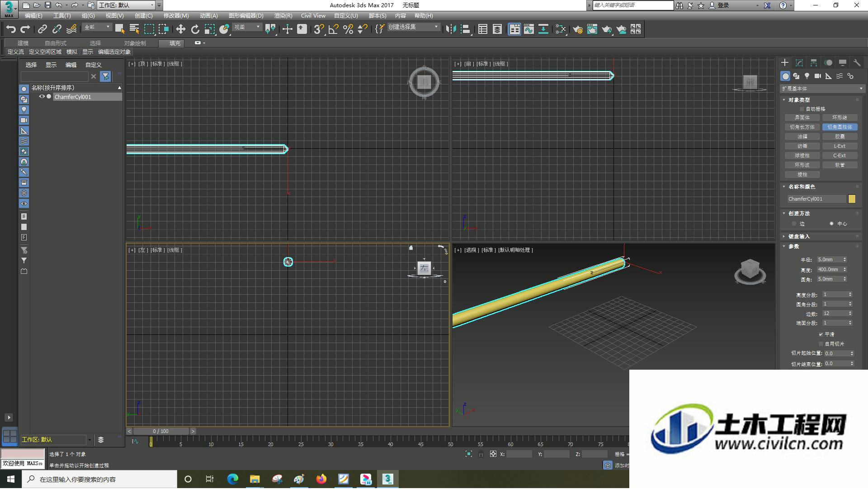Switch to the 对象绘制 ribbon tab
The image size is (868, 489).
[135, 43]
